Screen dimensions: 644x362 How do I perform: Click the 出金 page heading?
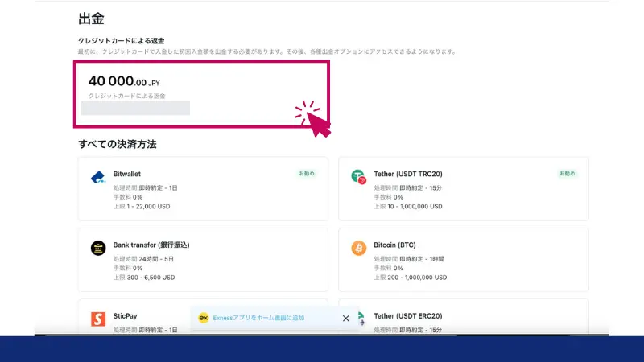point(91,19)
